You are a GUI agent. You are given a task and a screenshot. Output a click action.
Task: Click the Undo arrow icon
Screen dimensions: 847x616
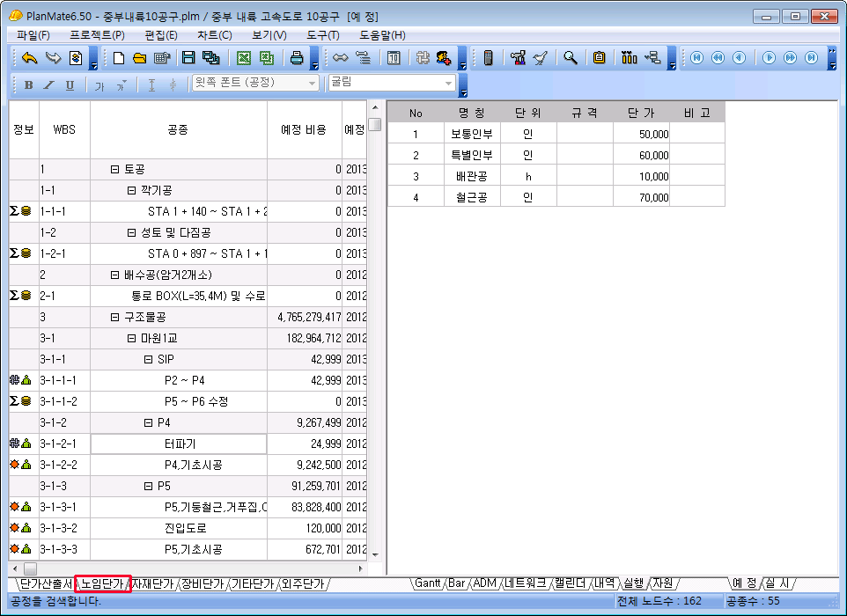pyautogui.click(x=29, y=58)
